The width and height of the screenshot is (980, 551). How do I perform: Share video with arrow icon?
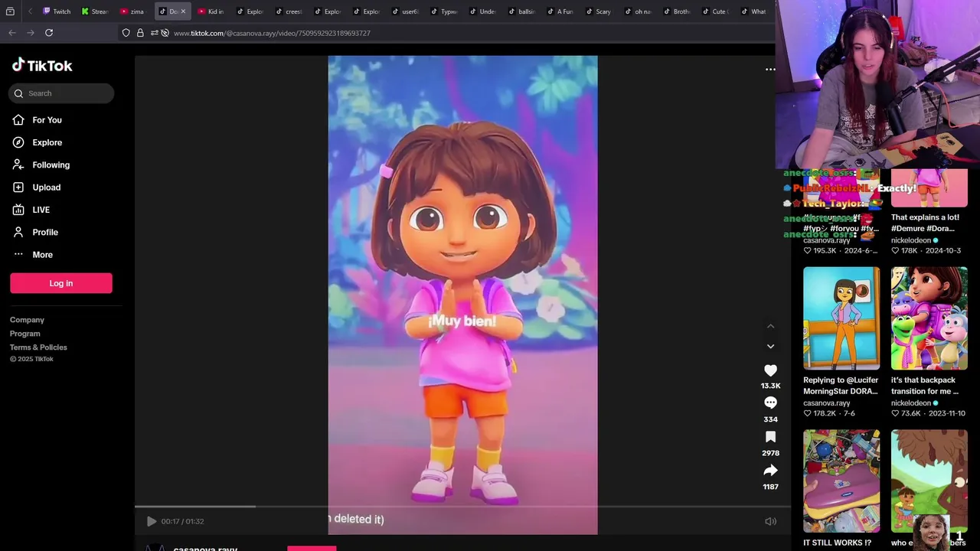(x=770, y=470)
